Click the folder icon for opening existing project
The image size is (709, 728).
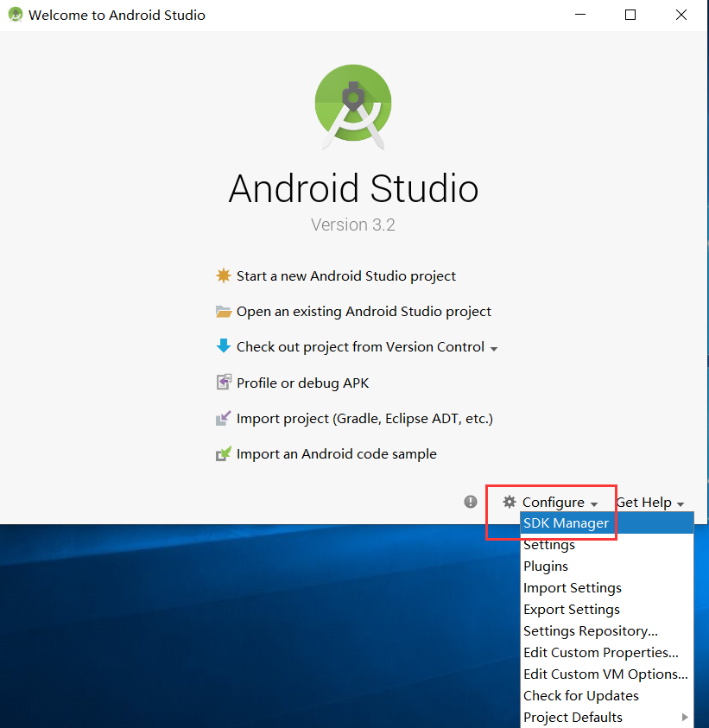click(222, 311)
